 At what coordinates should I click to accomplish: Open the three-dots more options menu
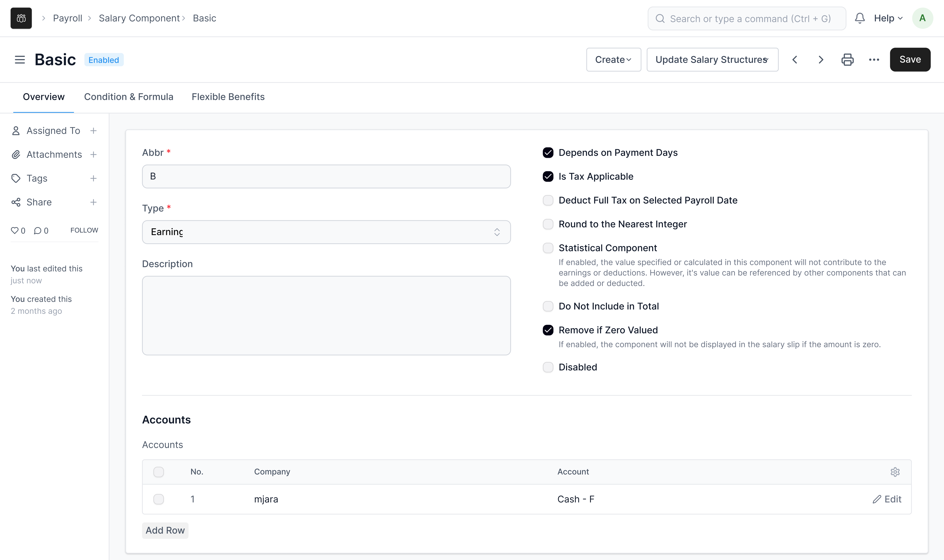tap(874, 60)
